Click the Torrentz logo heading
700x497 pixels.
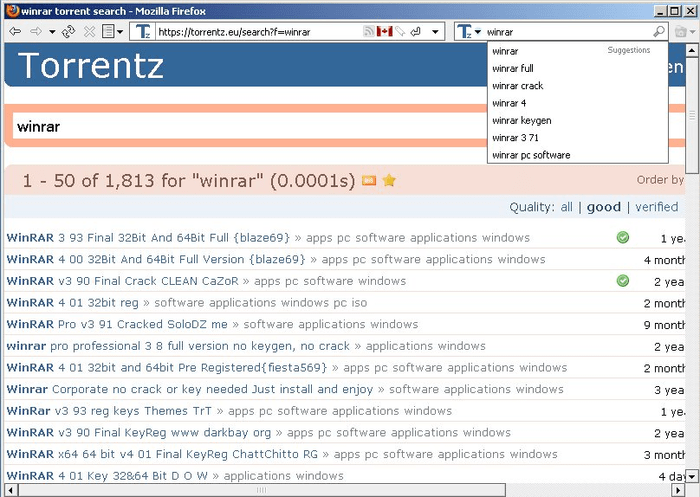(91, 66)
